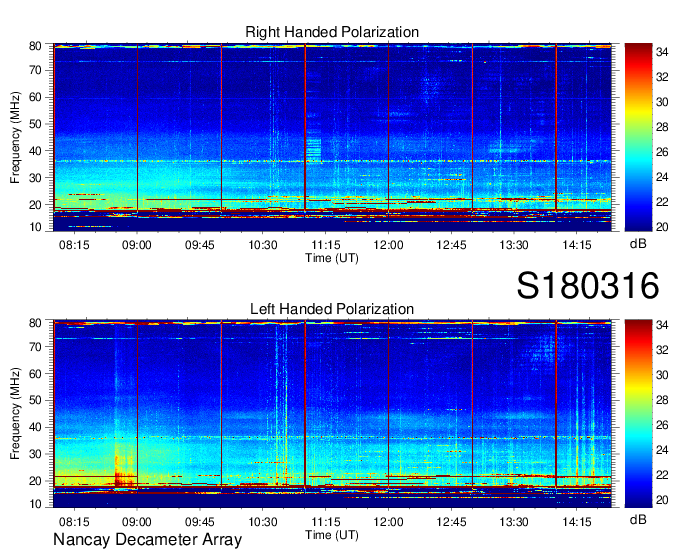Click 22 dB value on right-handed colorbar

pos(662,202)
